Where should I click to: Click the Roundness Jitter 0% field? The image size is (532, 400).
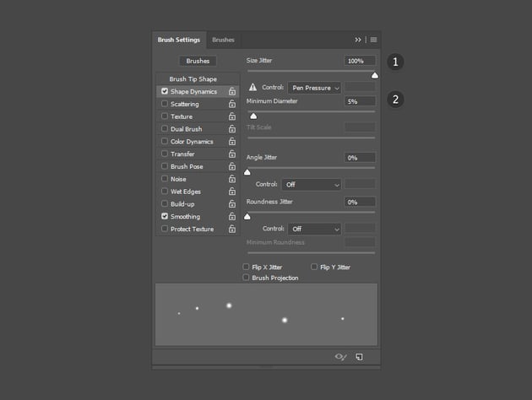(360, 202)
